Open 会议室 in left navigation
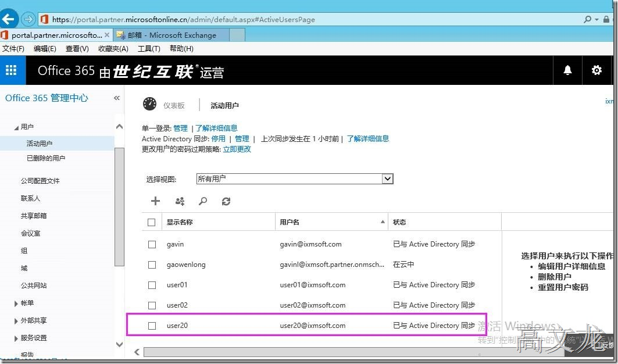 30,233
